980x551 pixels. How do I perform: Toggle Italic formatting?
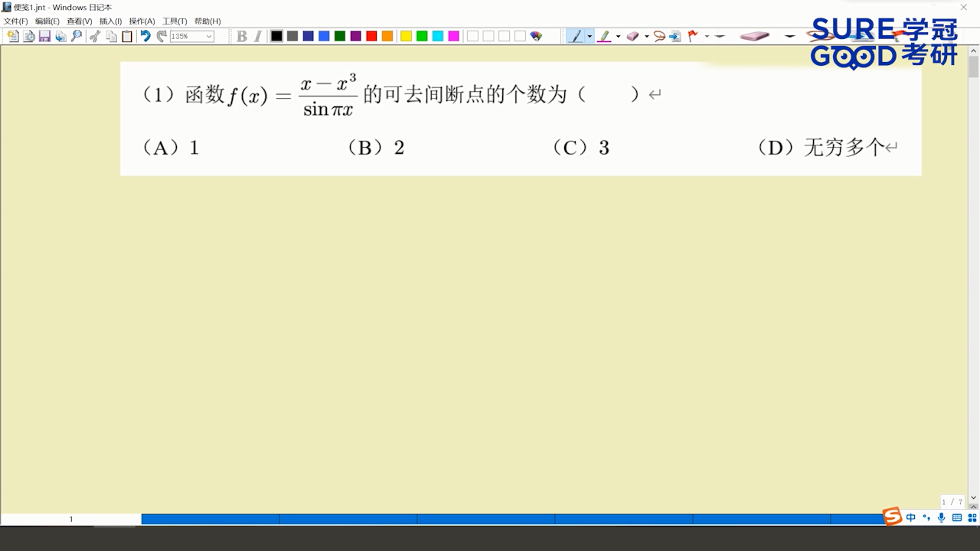tap(258, 36)
